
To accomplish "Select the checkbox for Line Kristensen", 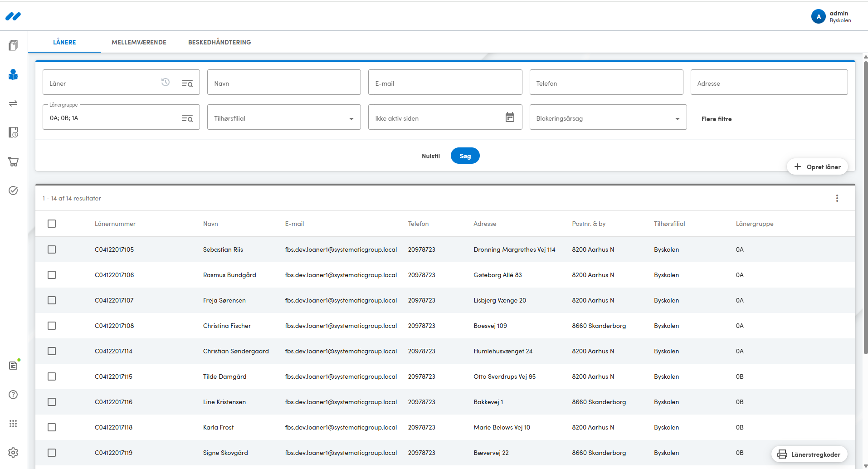I will 52,402.
